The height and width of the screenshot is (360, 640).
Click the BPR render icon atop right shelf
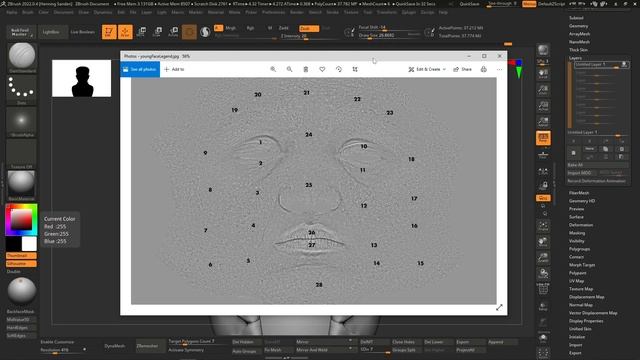click(543, 50)
